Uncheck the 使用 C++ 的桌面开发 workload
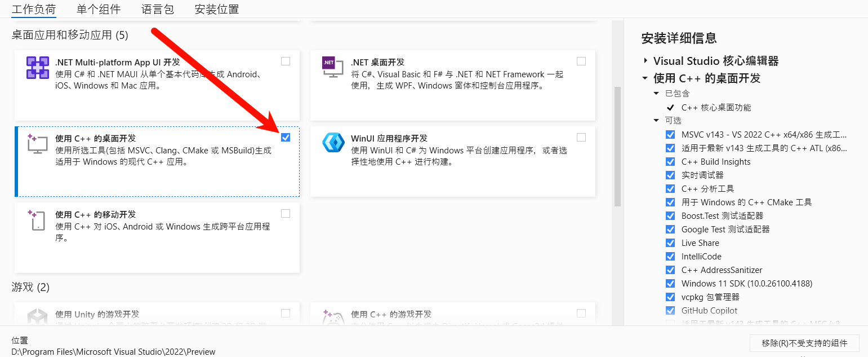This screenshot has width=868, height=357. [x=286, y=137]
